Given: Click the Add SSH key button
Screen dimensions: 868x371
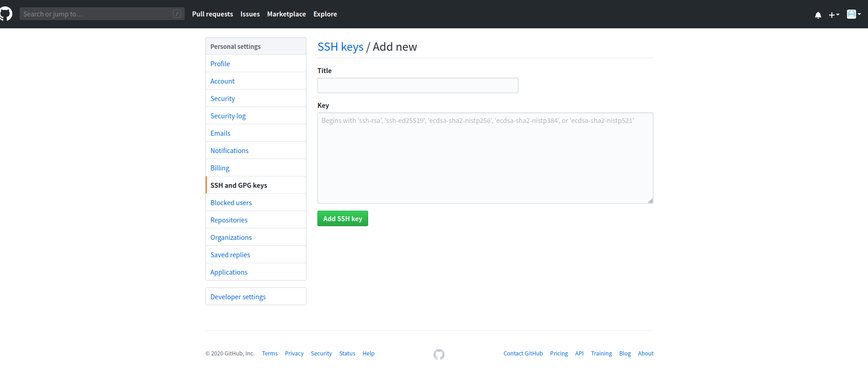Looking at the screenshot, I should 343,218.
